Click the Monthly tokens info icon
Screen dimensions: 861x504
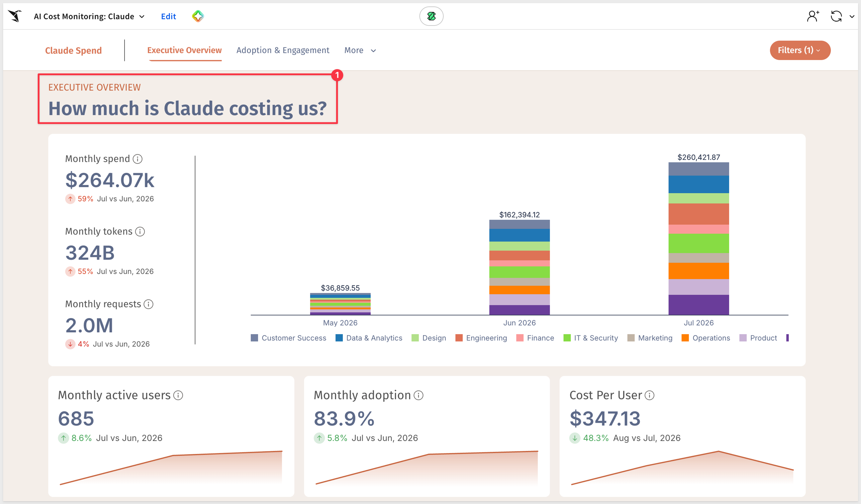tap(140, 231)
